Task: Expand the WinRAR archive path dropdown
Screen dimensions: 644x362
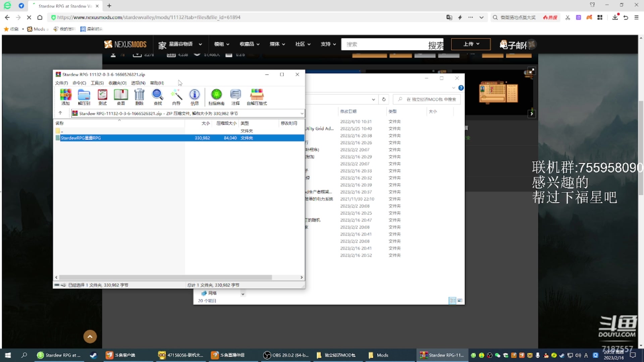Action: [302, 113]
